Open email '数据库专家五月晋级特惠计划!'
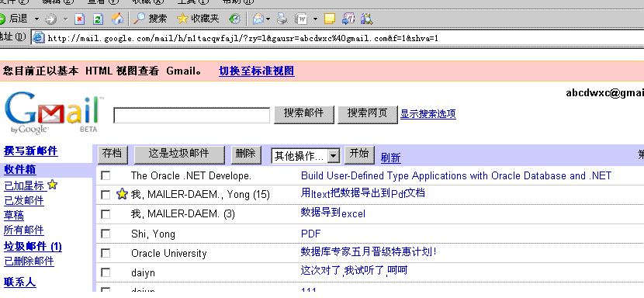644x298 pixels. click(x=369, y=251)
